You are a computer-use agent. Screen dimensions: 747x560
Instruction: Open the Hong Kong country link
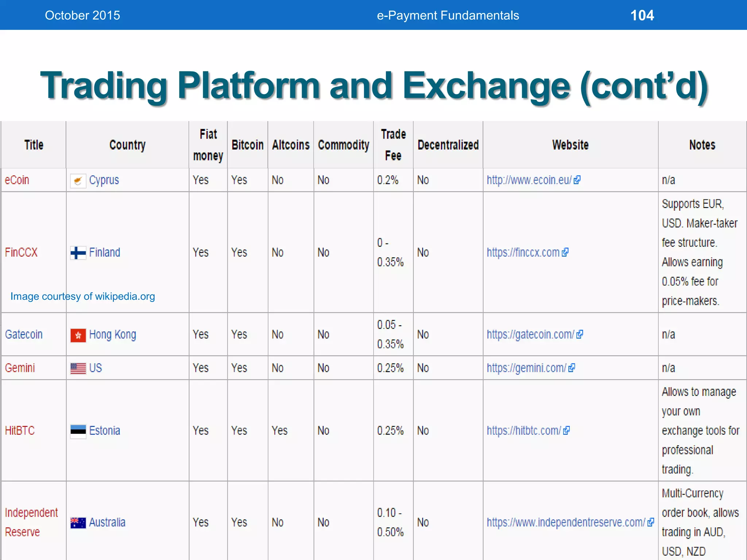tap(113, 335)
